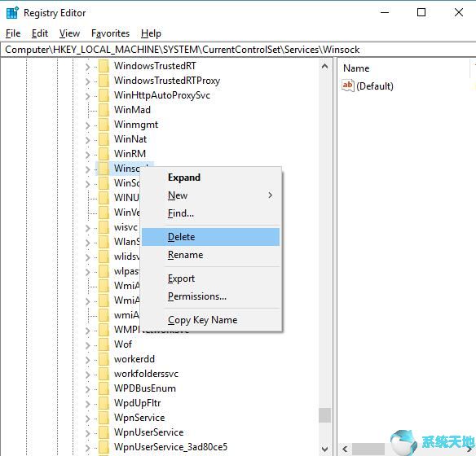Expand the WinRM key
Viewport: 476px width, 456px height.
point(88,155)
